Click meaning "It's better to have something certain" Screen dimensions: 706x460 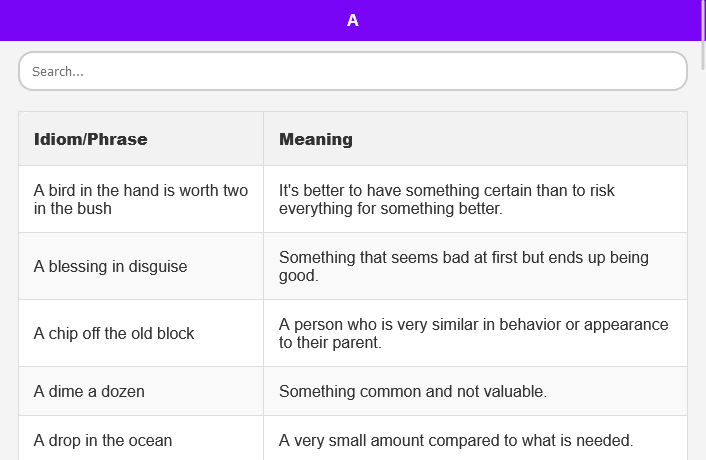(x=447, y=199)
